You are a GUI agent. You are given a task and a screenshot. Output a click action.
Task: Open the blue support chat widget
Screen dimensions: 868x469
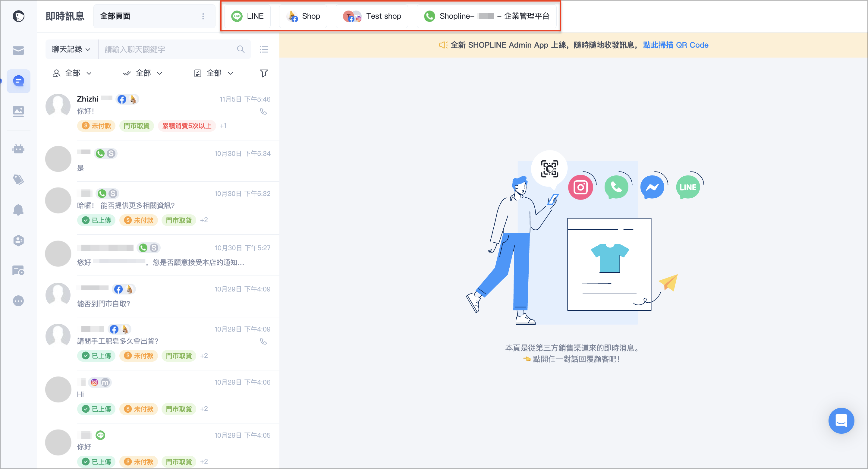coord(841,420)
